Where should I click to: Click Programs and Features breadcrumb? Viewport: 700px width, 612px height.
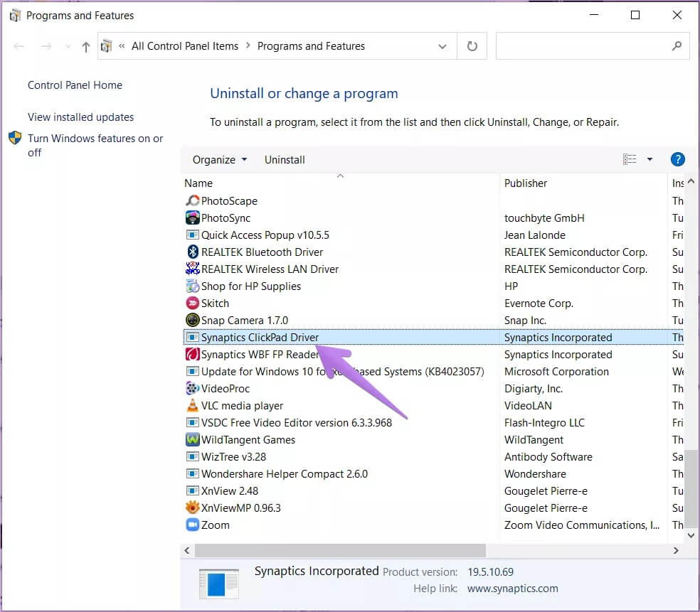point(311,46)
